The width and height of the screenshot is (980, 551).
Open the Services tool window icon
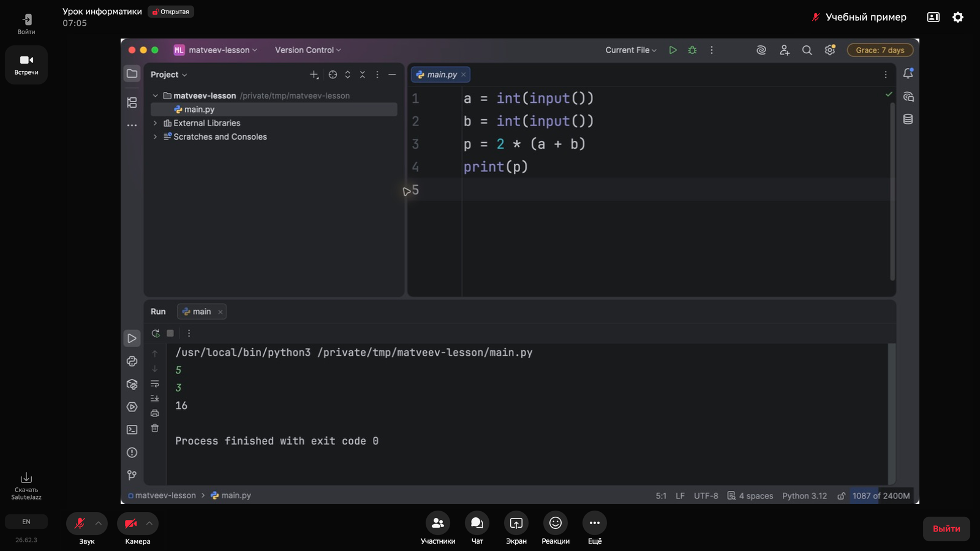[132, 407]
